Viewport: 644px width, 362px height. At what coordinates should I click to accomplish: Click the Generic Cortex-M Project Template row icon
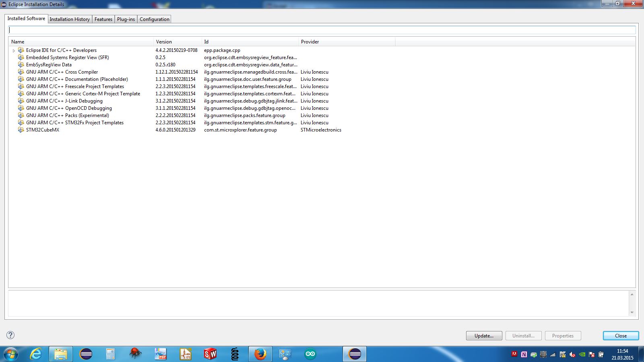(x=21, y=94)
